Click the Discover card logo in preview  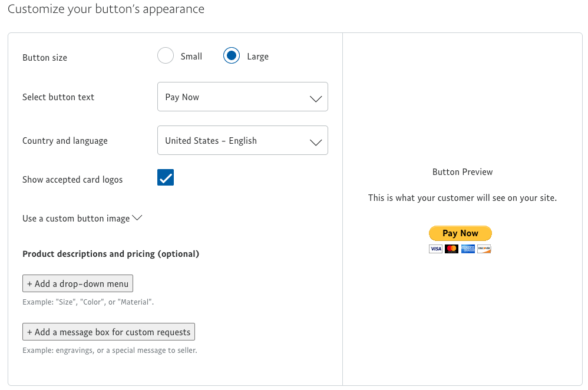click(484, 249)
